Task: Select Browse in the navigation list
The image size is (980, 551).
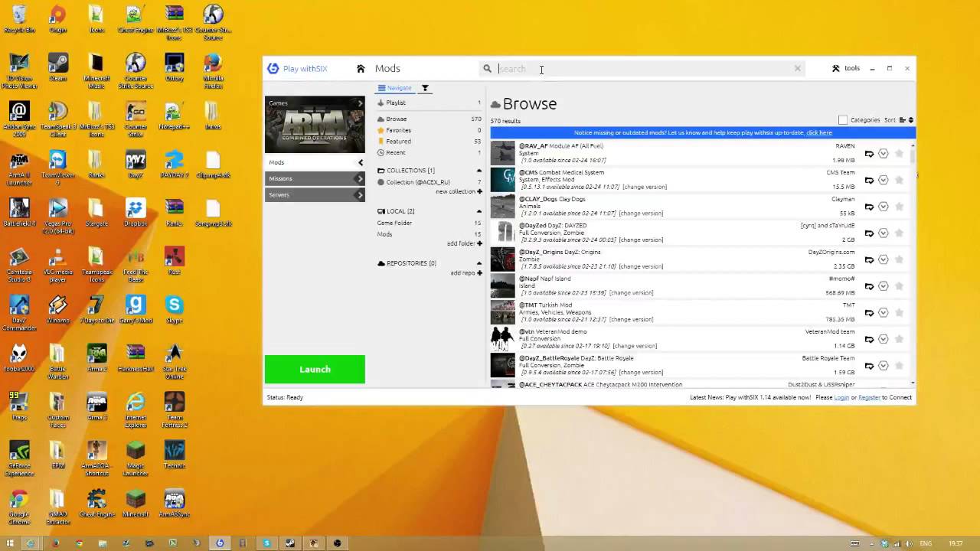Action: click(397, 119)
